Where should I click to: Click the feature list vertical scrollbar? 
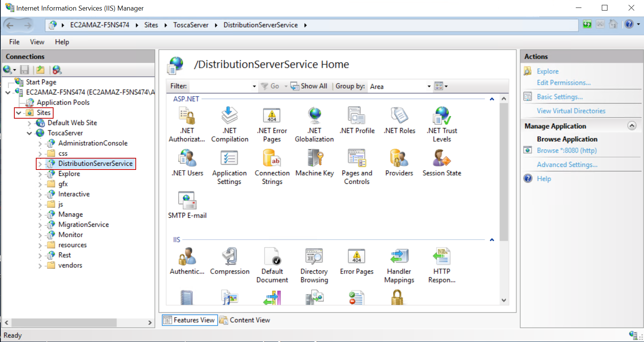(504, 173)
